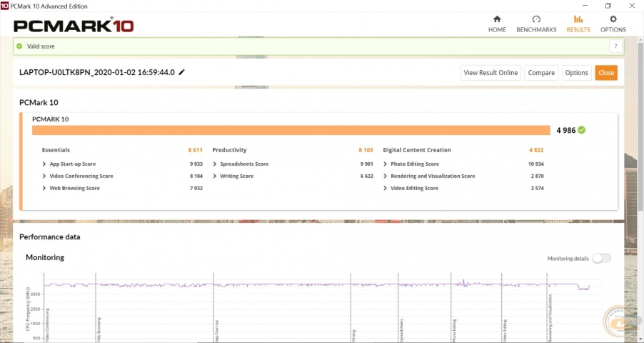Click the green check next to 4 986
644x343 pixels.
(582, 130)
